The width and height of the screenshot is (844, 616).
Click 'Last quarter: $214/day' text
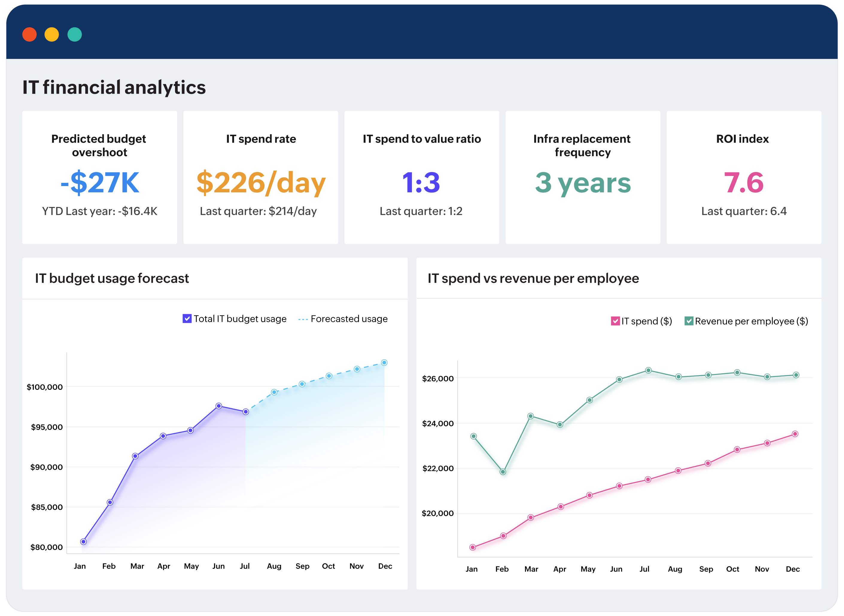click(x=258, y=211)
